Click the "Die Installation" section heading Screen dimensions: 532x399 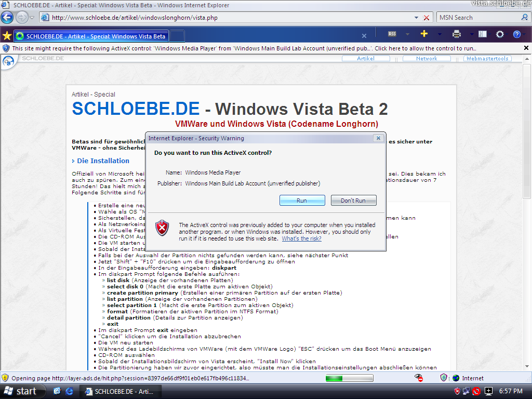(103, 161)
